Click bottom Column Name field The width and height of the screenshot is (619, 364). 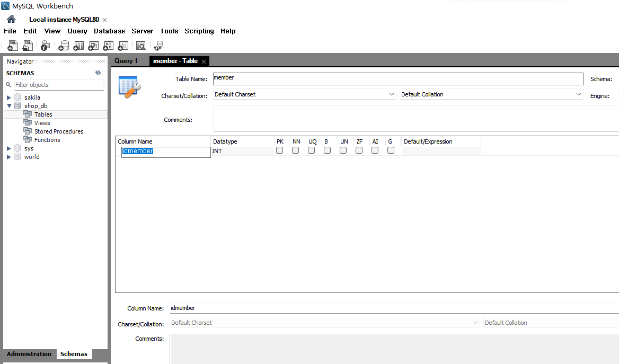pos(394,308)
